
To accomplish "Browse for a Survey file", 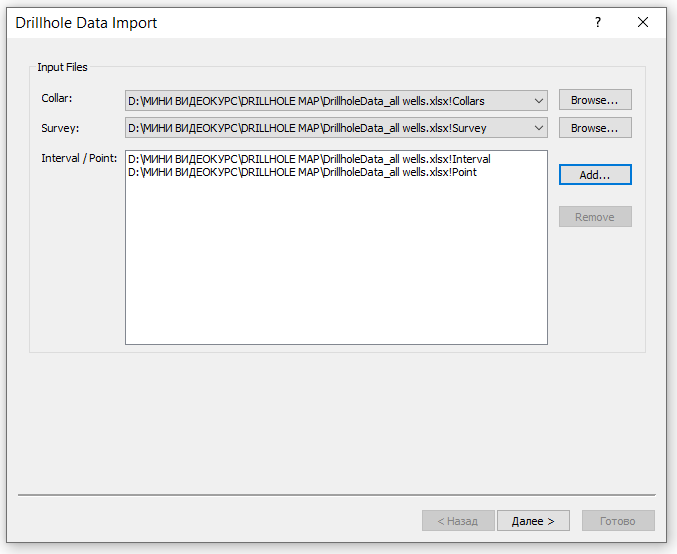I will coord(595,128).
